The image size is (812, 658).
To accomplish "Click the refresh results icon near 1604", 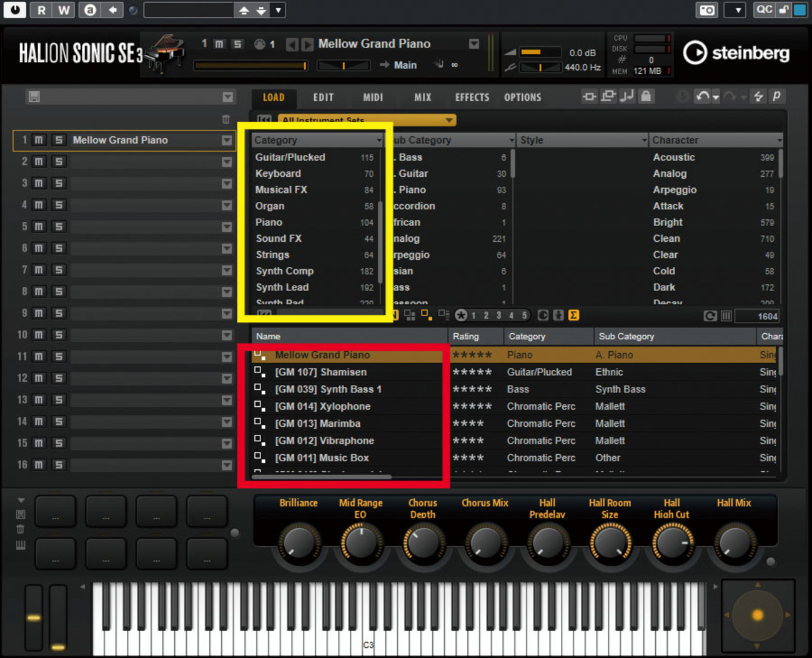I will 710,316.
